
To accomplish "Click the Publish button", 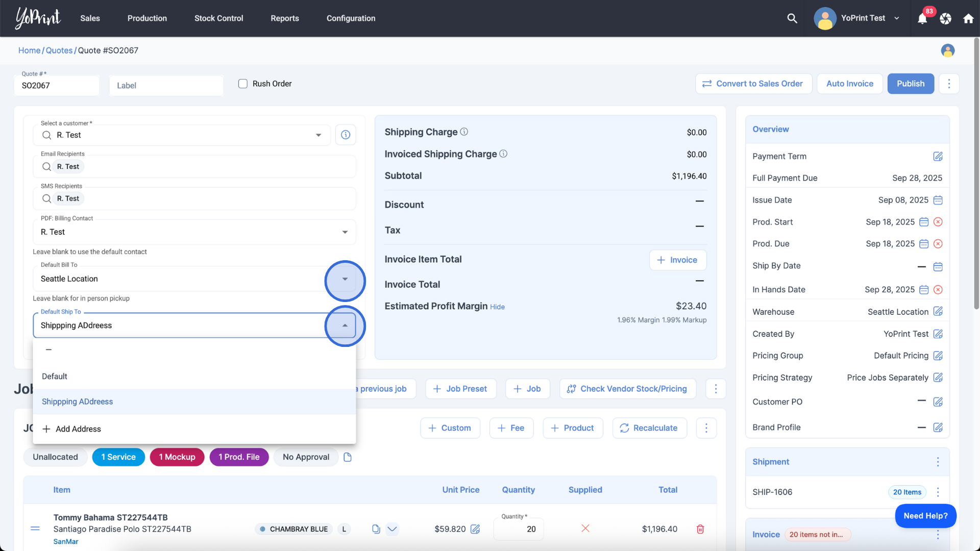I will point(910,84).
